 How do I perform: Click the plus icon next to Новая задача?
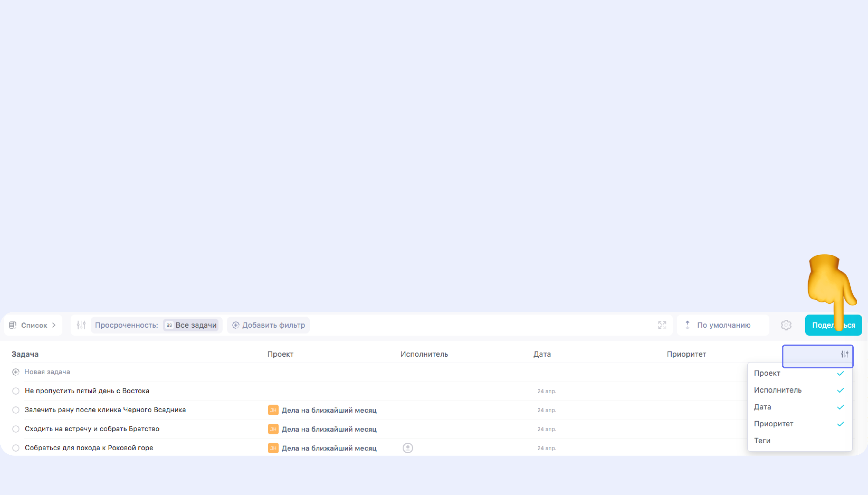coord(16,372)
